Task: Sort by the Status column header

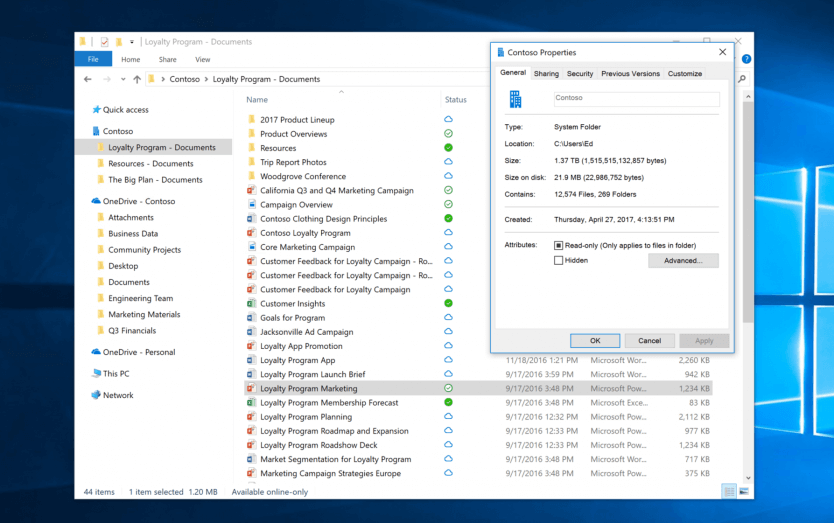Action: point(455,99)
